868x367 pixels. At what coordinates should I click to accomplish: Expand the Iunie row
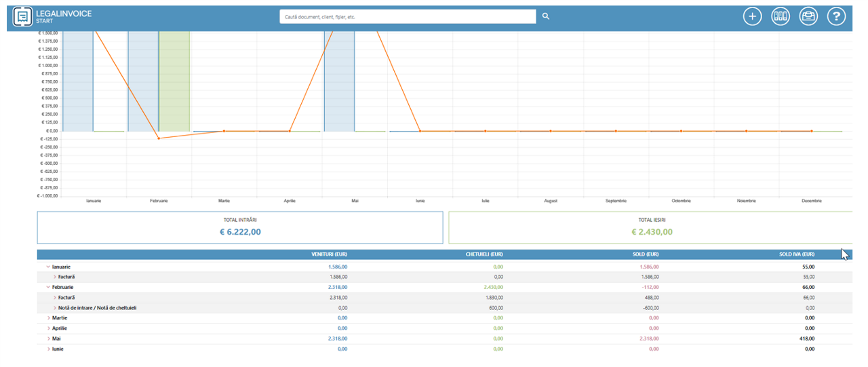[x=48, y=349]
